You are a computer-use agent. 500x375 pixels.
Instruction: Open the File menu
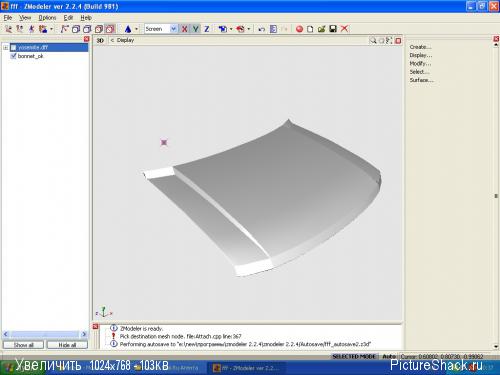point(8,18)
